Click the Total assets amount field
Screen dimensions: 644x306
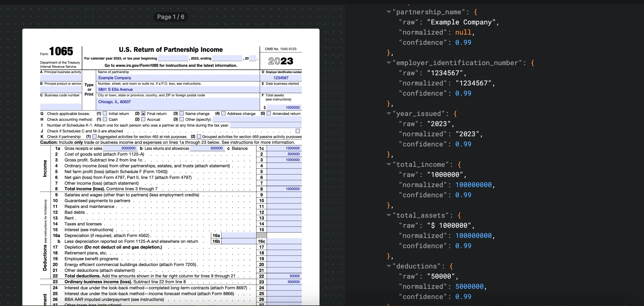(284, 107)
